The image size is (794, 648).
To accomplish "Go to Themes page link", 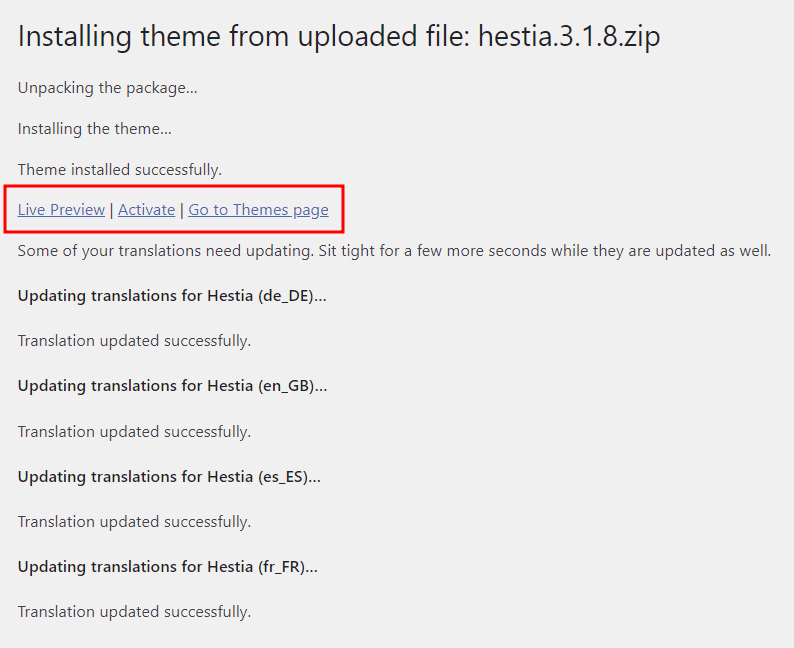I will coord(258,209).
